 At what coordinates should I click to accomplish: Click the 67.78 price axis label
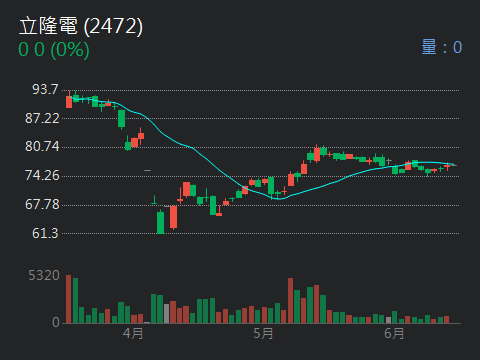(42, 204)
